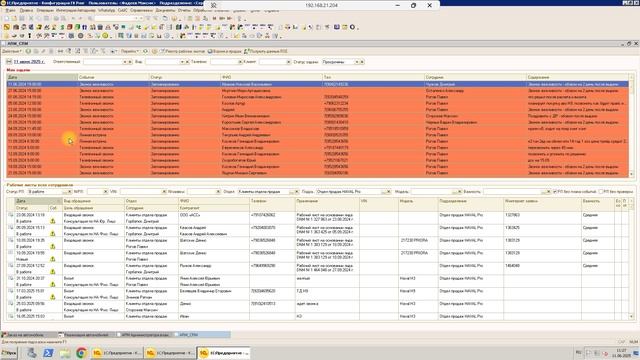The width and height of the screenshot is (640, 360).
Task: Open Отдел dropdown Клиенты отдела продаж
Action: (291, 191)
